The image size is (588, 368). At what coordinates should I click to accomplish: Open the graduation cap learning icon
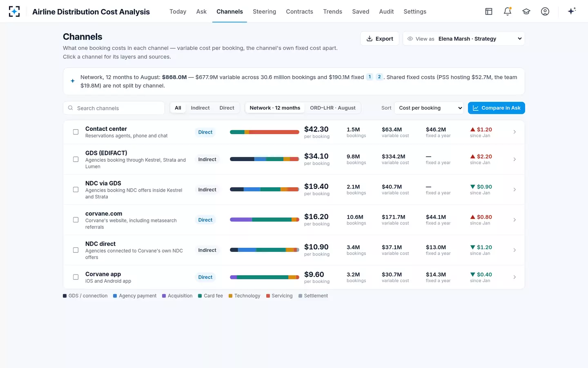[x=526, y=11]
